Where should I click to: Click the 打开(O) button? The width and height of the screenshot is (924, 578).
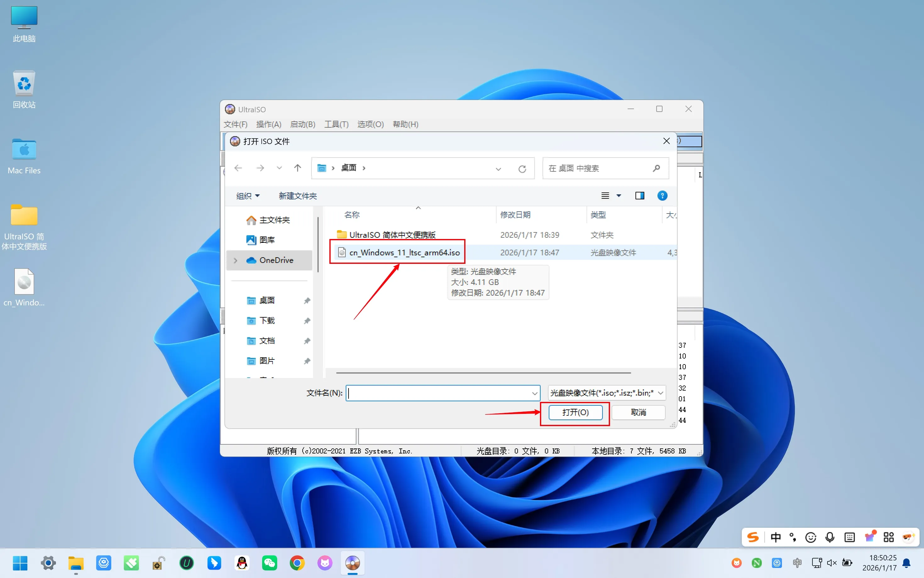click(575, 412)
